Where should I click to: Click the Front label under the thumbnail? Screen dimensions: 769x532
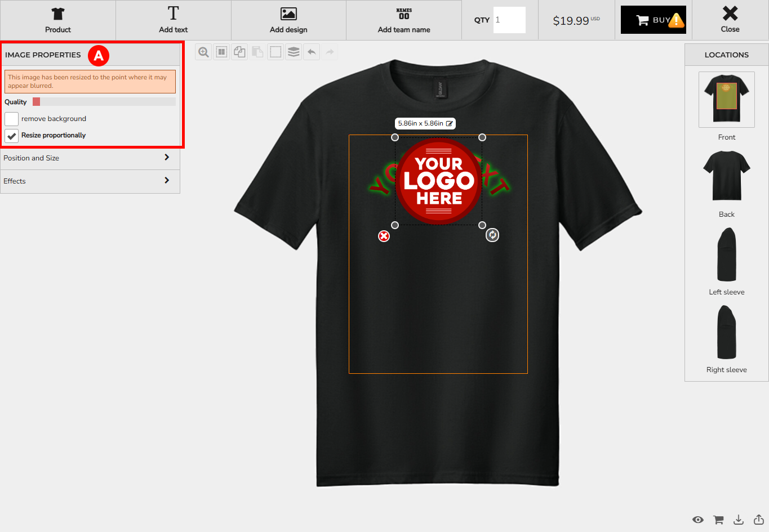[x=727, y=137]
